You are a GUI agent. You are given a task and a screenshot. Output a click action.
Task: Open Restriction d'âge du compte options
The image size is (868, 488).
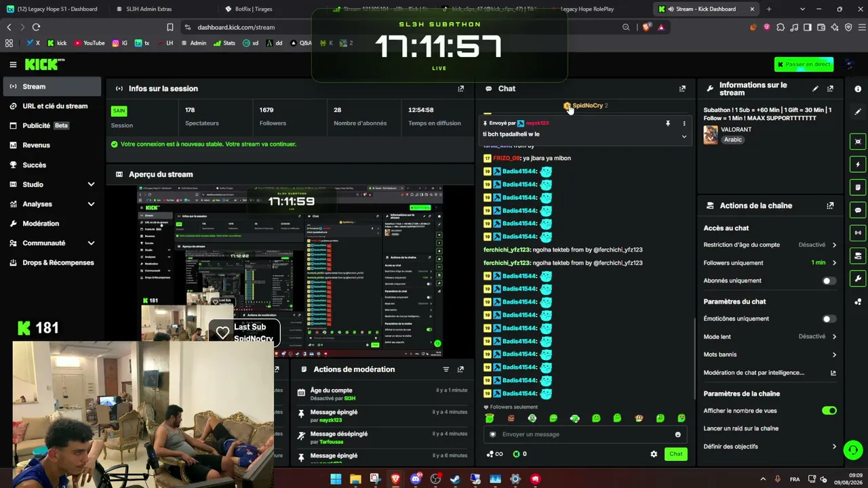click(770, 245)
